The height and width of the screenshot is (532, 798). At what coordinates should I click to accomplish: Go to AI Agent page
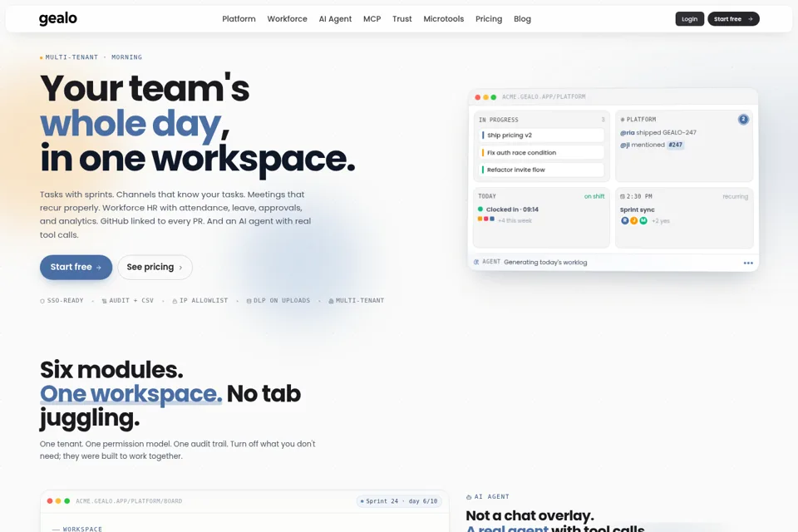tap(335, 19)
